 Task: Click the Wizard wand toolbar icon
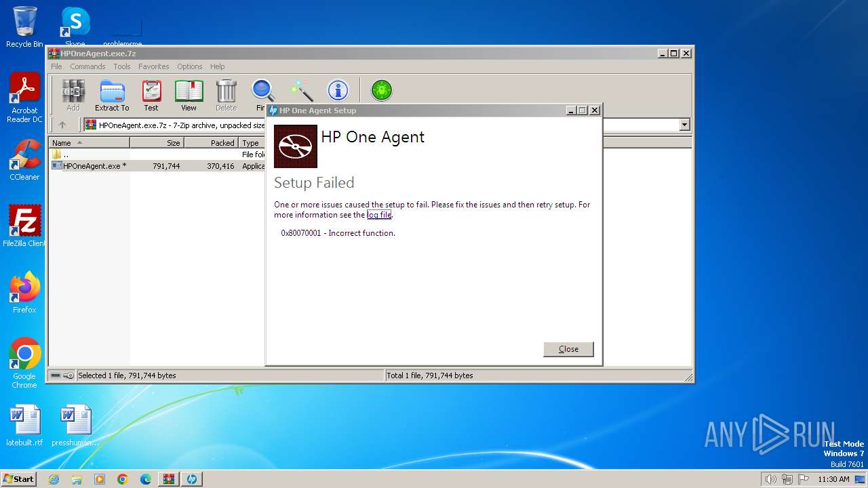[x=300, y=90]
